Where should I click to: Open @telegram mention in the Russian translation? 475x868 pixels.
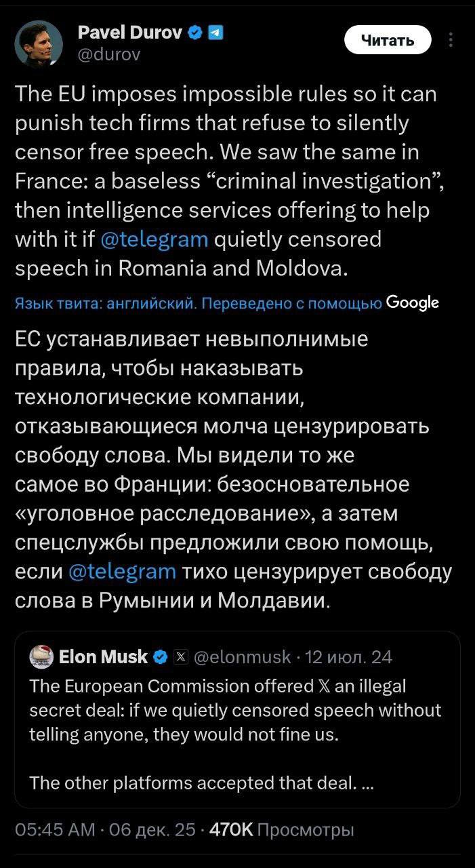[x=122, y=571]
